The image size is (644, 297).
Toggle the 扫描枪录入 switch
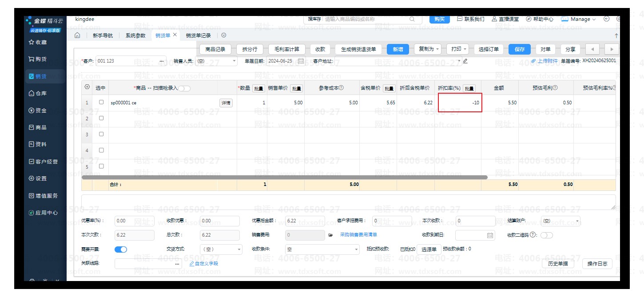[184, 88]
